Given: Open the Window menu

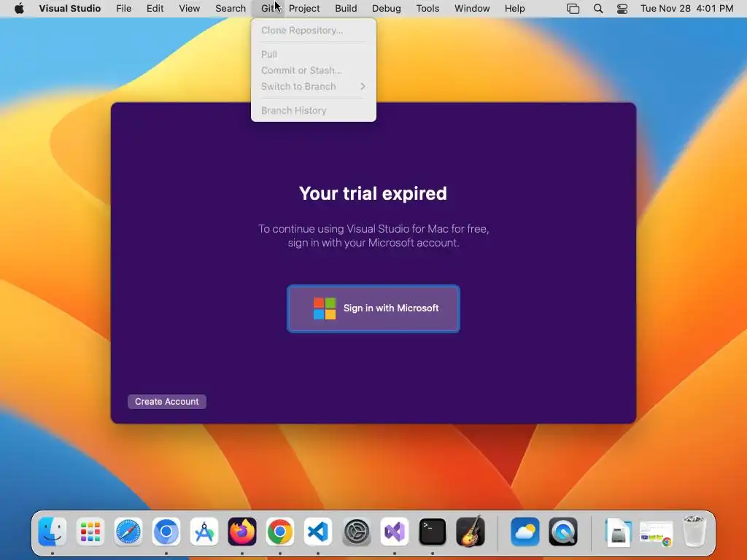Looking at the screenshot, I should tap(472, 8).
